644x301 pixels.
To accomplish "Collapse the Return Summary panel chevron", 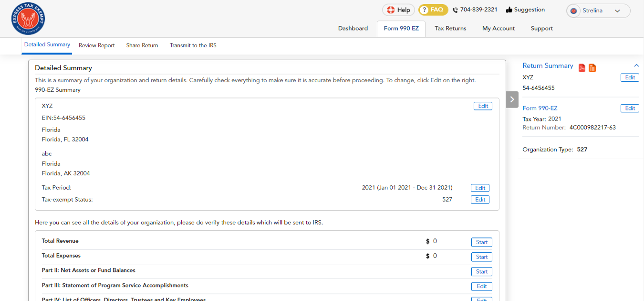I will (636, 65).
